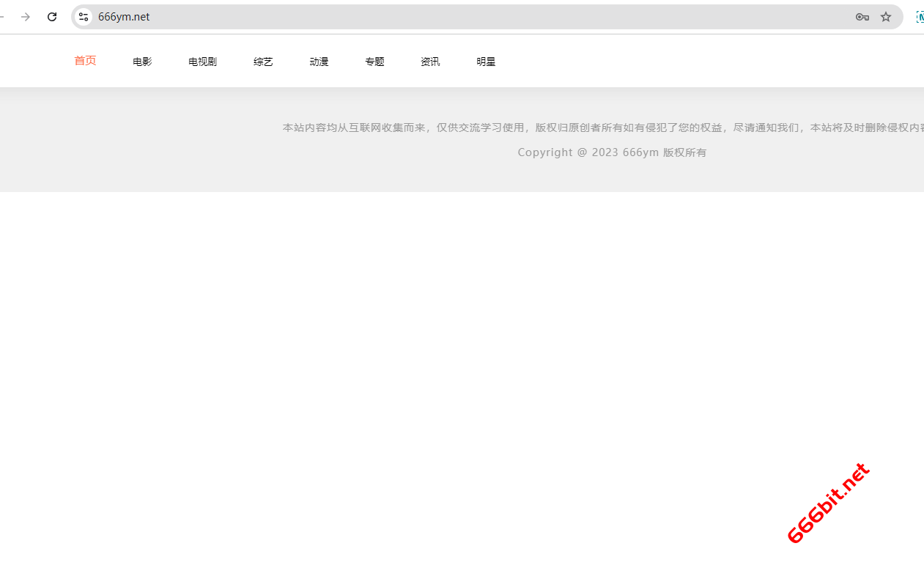Focus the 666ym.net address bar
This screenshot has width=924, height=568.
pos(440,17)
